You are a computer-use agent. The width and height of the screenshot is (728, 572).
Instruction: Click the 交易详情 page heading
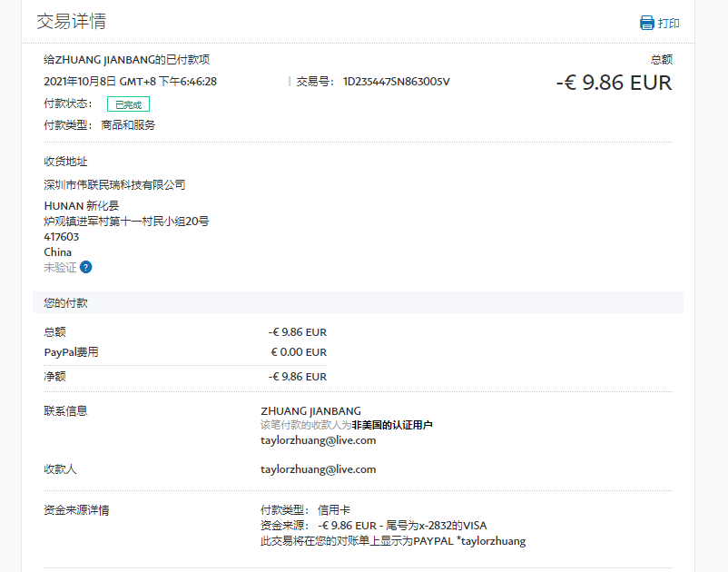click(x=71, y=22)
